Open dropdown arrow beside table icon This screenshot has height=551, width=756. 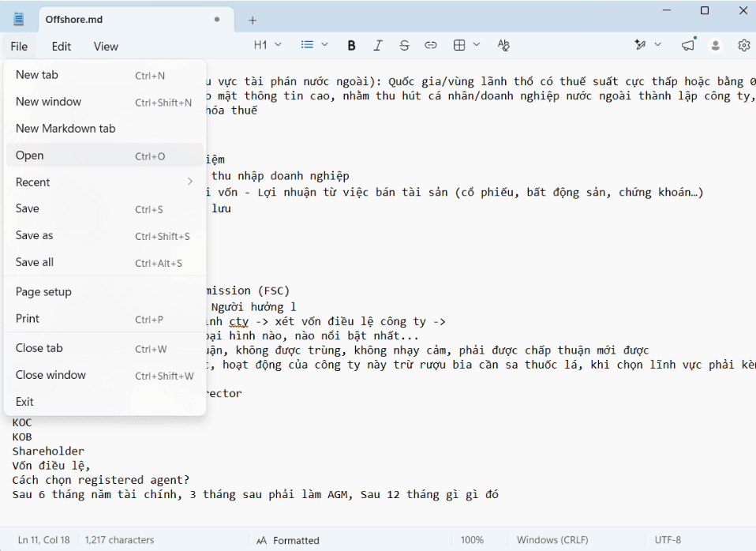(x=477, y=45)
